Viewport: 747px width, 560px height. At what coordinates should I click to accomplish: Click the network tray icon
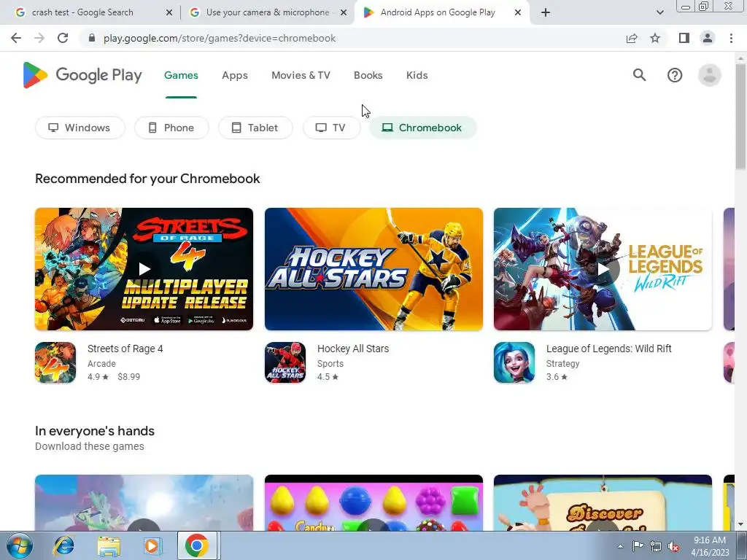[x=656, y=546]
